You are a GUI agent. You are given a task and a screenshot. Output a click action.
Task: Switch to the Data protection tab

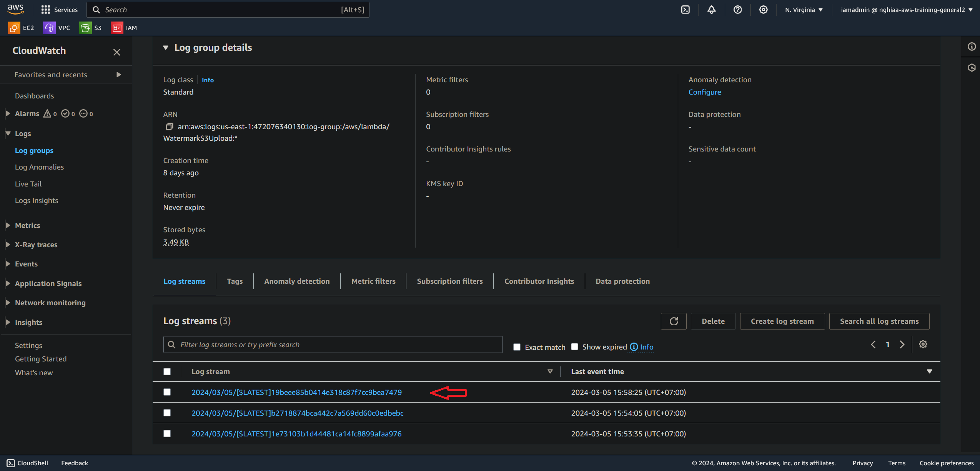tap(623, 281)
